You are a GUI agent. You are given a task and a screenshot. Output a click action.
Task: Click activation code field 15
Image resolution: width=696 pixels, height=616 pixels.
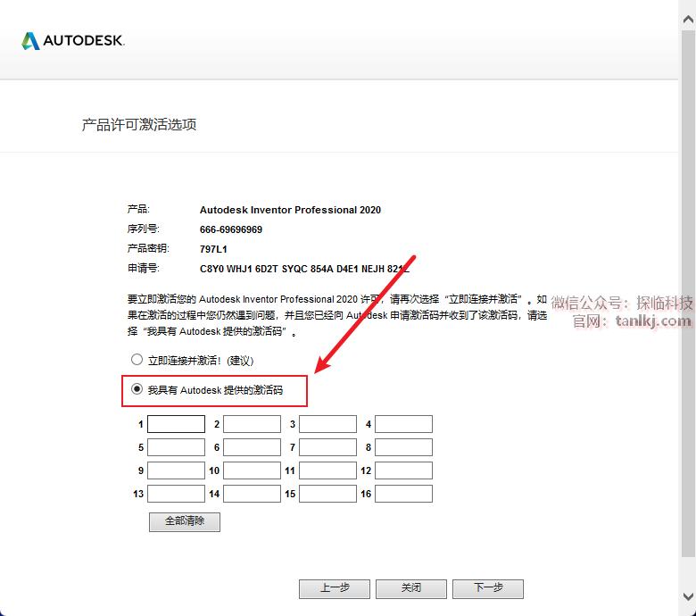pyautogui.click(x=328, y=494)
